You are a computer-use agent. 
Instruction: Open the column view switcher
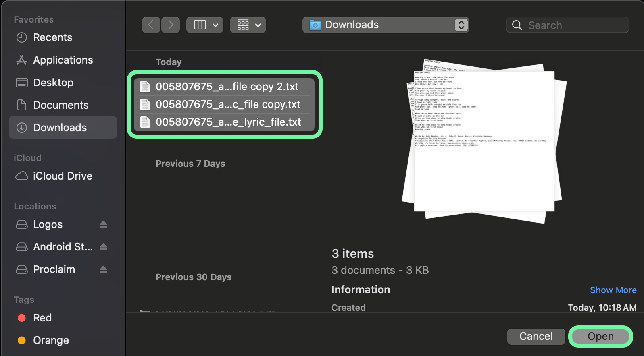(205, 25)
